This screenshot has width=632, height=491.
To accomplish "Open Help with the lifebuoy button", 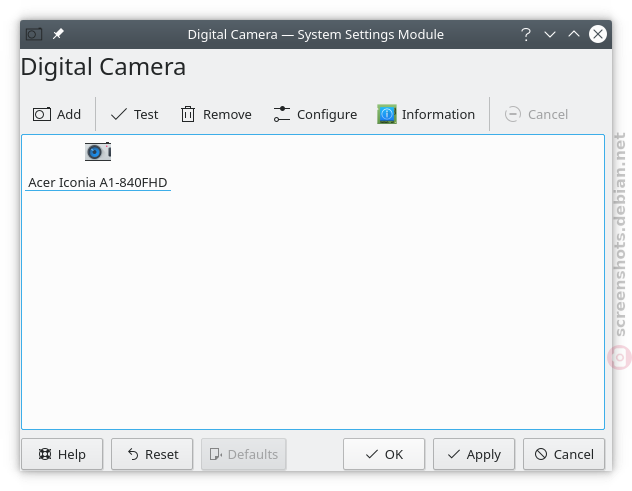I will coord(62,454).
